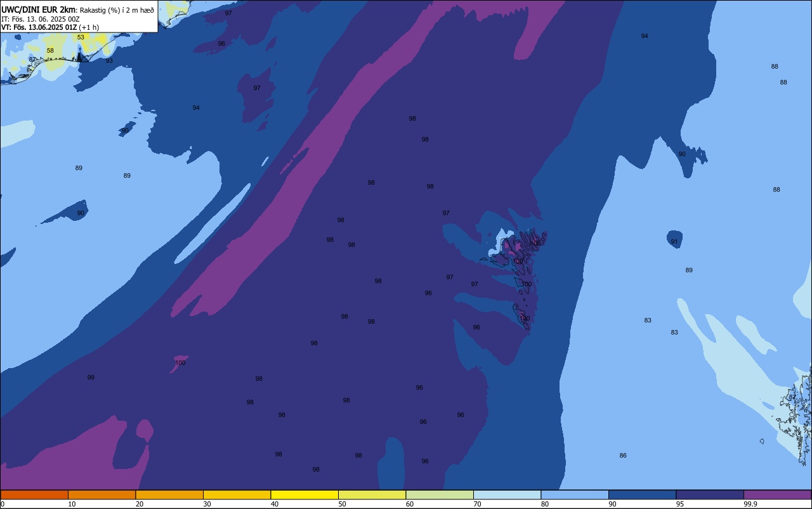Image resolution: width=812 pixels, height=509 pixels.
Task: Click the map value "53" on yellow area
Action: [81, 37]
